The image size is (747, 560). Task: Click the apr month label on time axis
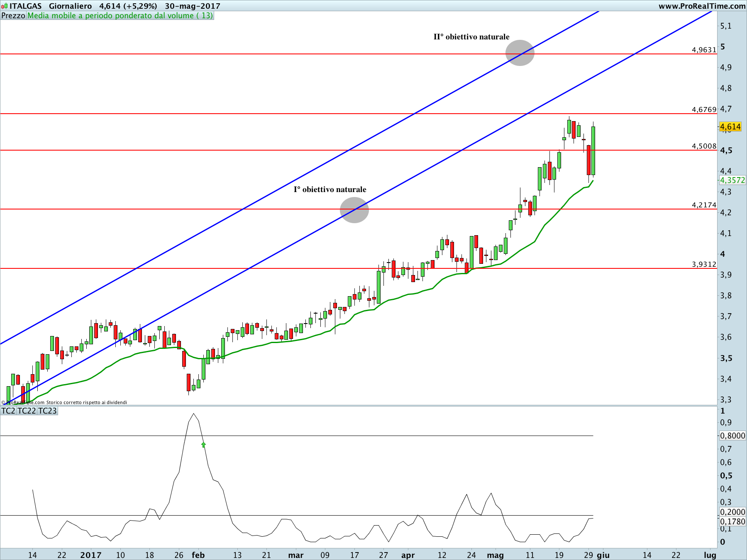[x=408, y=555]
